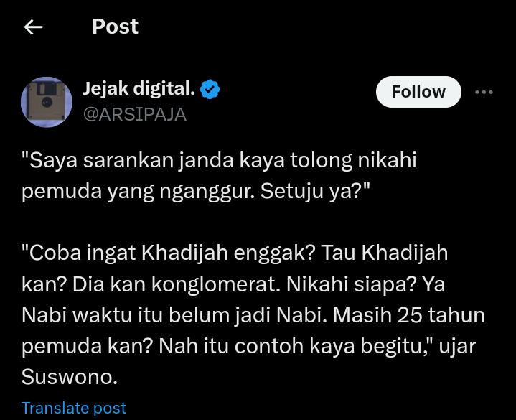This screenshot has height=420, width=516.
Task: Open the floppy disk profile avatar
Action: pos(47,102)
